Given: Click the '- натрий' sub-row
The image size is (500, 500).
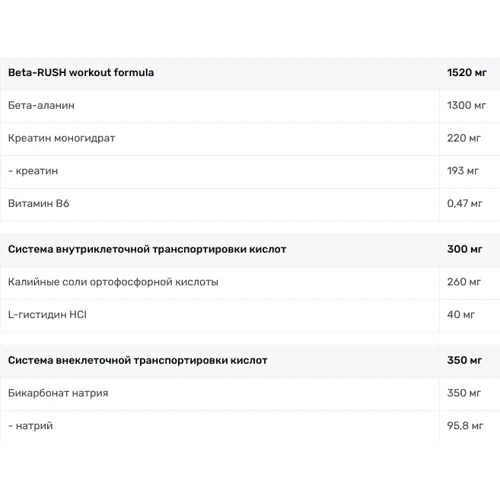Looking at the screenshot, I should (250, 426).
